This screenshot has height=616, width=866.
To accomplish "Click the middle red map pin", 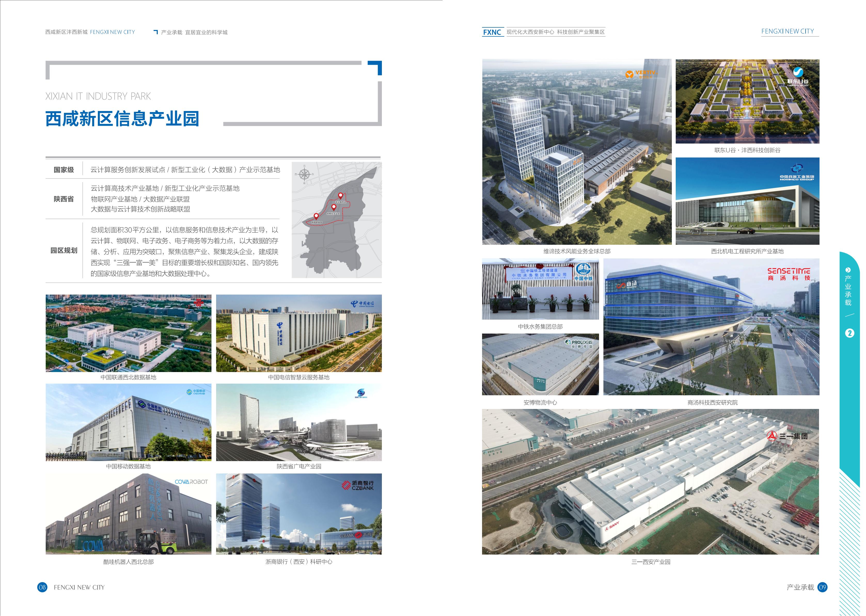I will point(334,208).
